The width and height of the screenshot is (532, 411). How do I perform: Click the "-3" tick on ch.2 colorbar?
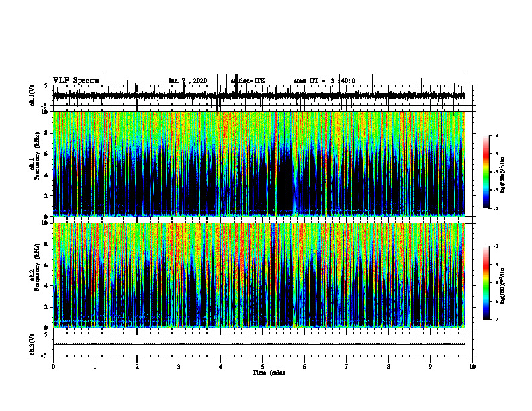coord(495,246)
